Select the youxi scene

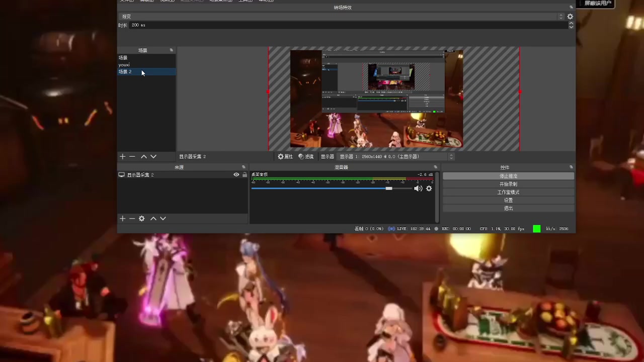pyautogui.click(x=146, y=65)
